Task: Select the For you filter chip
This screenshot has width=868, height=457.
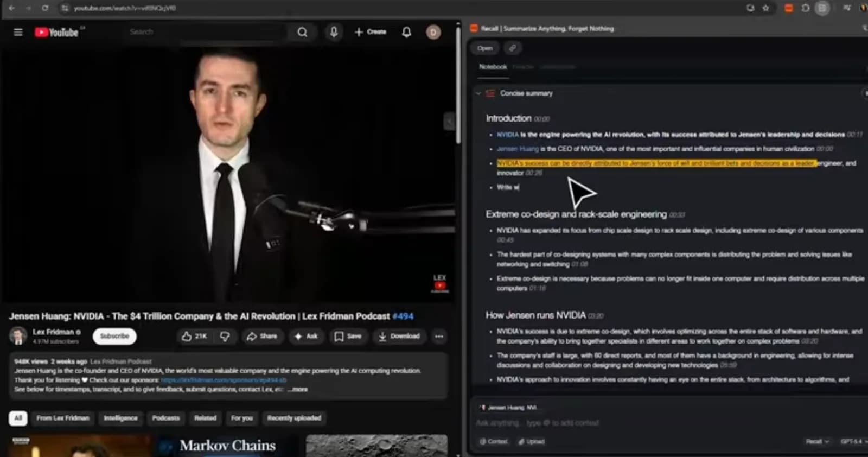Action: tap(242, 418)
